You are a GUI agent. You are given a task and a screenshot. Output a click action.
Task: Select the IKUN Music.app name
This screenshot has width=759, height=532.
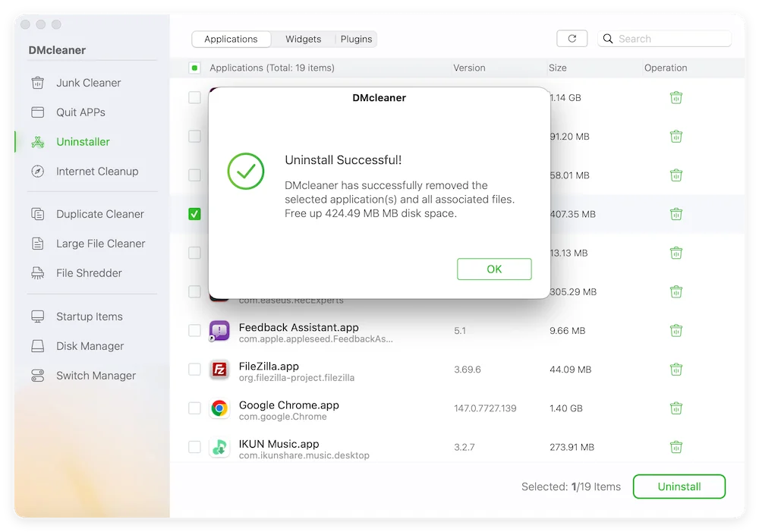click(x=279, y=444)
